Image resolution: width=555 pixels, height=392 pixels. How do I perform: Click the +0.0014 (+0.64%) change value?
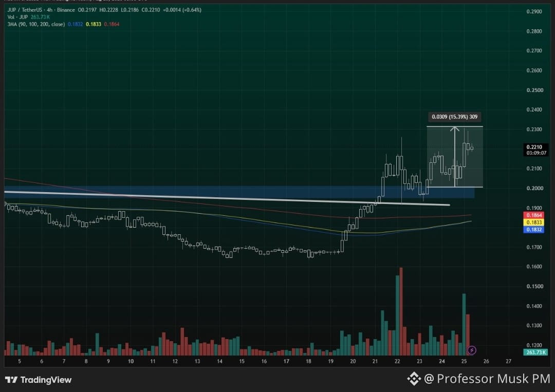click(182, 10)
